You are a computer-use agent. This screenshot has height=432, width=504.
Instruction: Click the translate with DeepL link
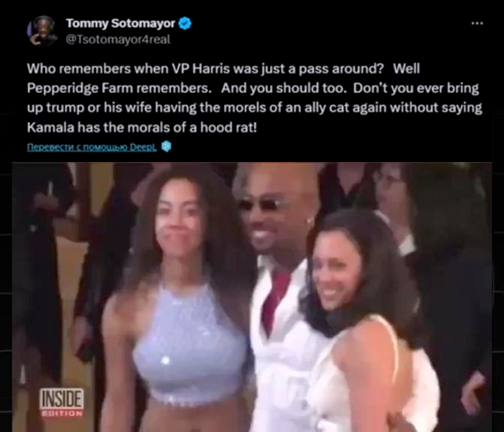pyautogui.click(x=92, y=148)
